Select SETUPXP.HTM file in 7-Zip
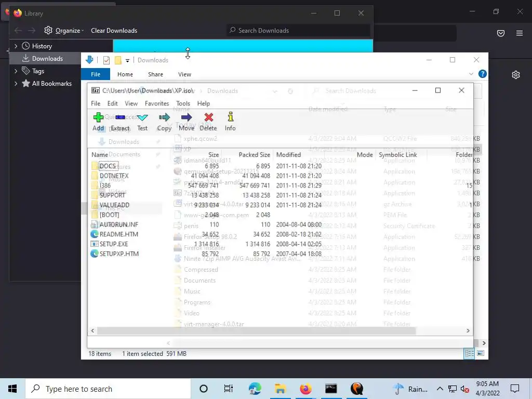The width and height of the screenshot is (532, 399). [119, 254]
